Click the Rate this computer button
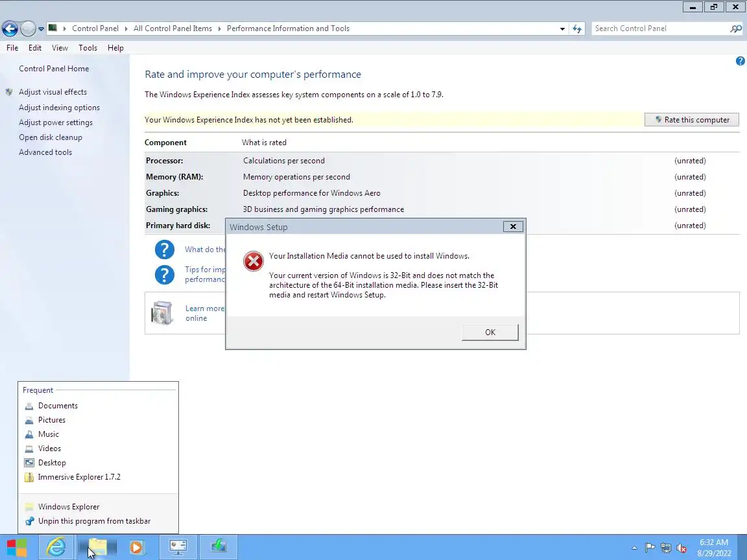 coord(691,119)
